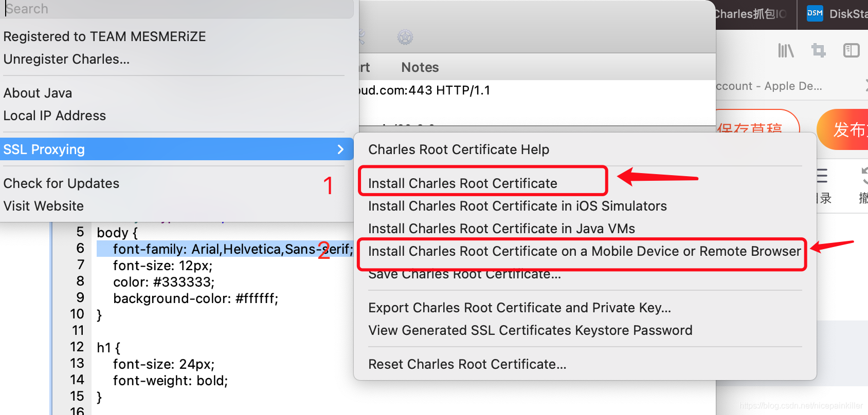868x415 pixels.
Task: Install certificate on Mobile Device or Remote Browser
Action: click(585, 251)
